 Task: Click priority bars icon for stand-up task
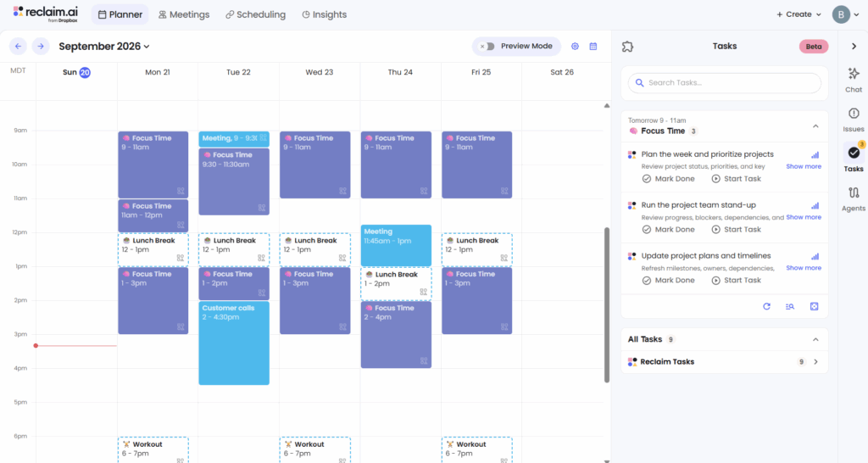[815, 205]
